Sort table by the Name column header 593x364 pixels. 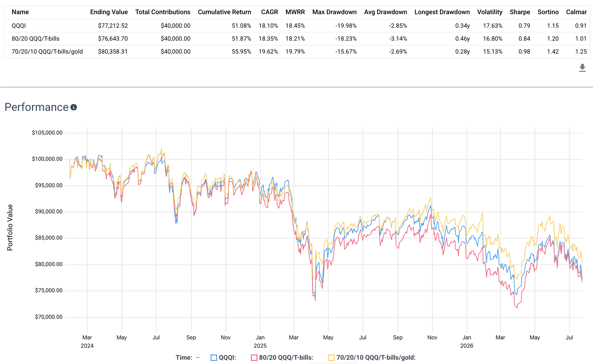[x=20, y=12]
